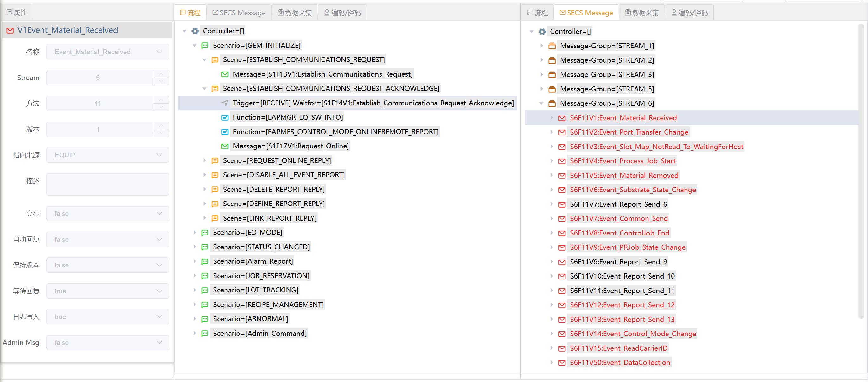Image resolution: width=868 pixels, height=382 pixels.
Task: Click envelope icon of S6F11V7 Event_Report_Send_6
Action: (x=562, y=204)
